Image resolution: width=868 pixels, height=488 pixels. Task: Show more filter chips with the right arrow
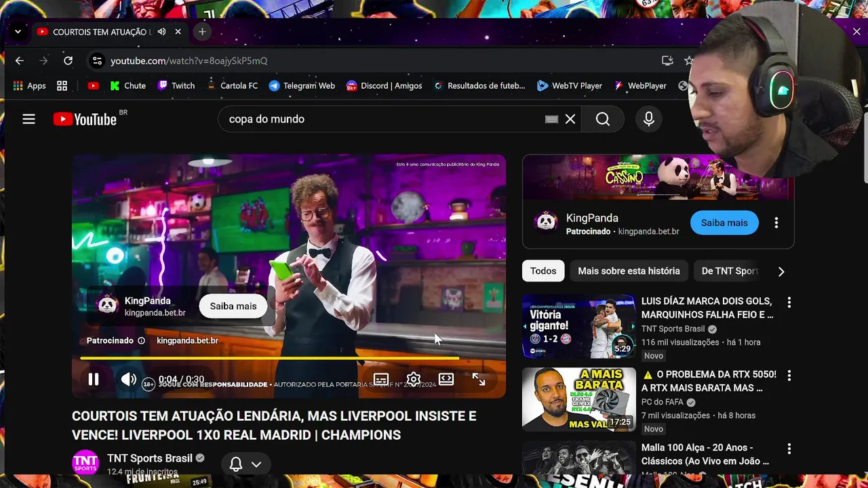(781, 271)
